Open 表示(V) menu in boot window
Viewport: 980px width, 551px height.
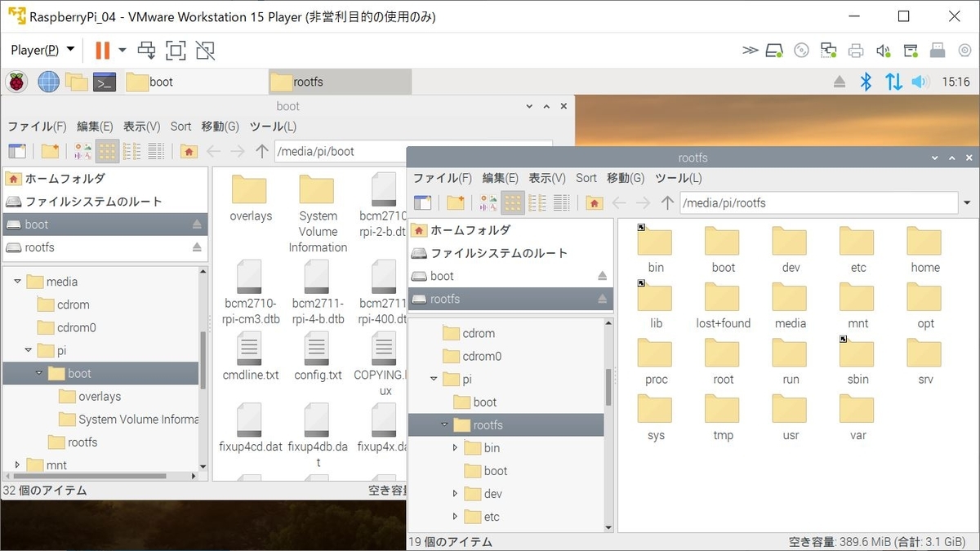[x=141, y=127]
